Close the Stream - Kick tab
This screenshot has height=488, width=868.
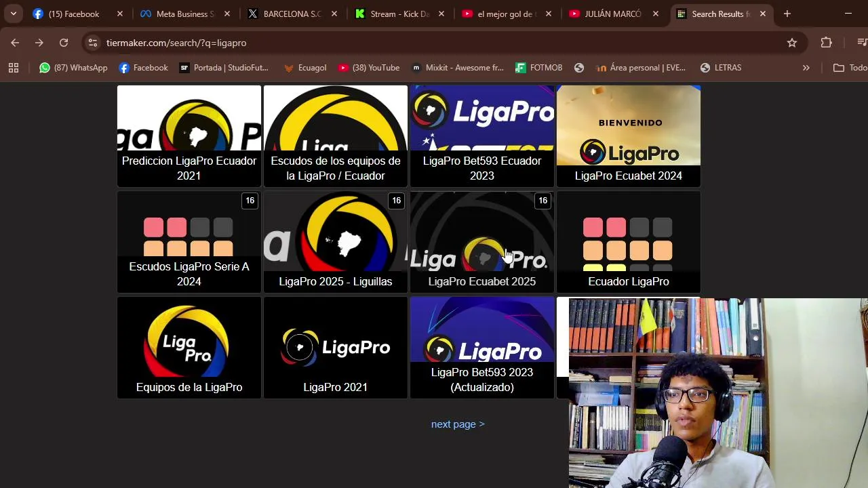click(441, 14)
